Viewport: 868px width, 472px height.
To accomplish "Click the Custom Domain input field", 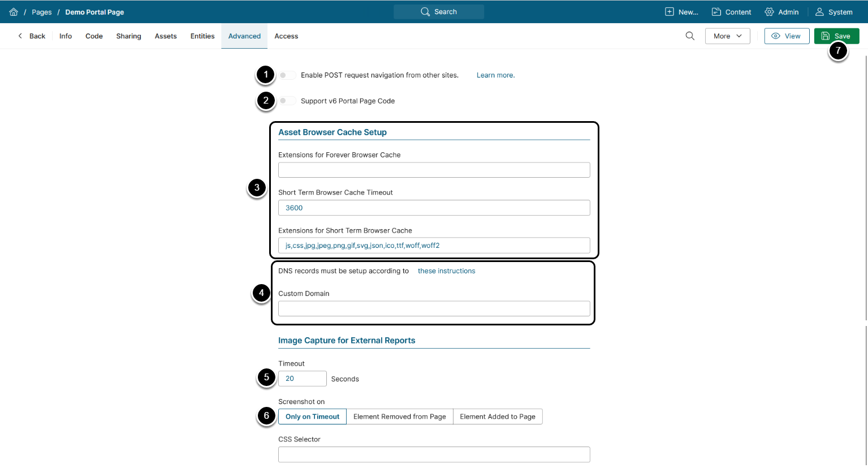I will tap(434, 308).
